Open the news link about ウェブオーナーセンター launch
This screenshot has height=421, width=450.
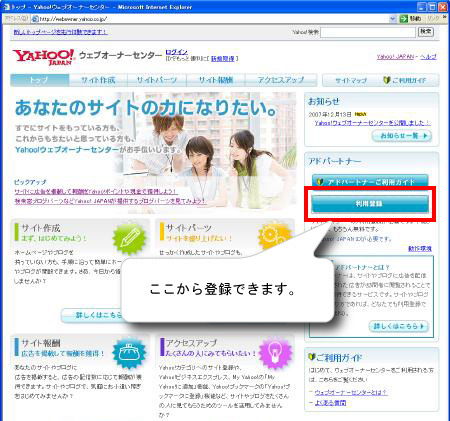coord(373,123)
